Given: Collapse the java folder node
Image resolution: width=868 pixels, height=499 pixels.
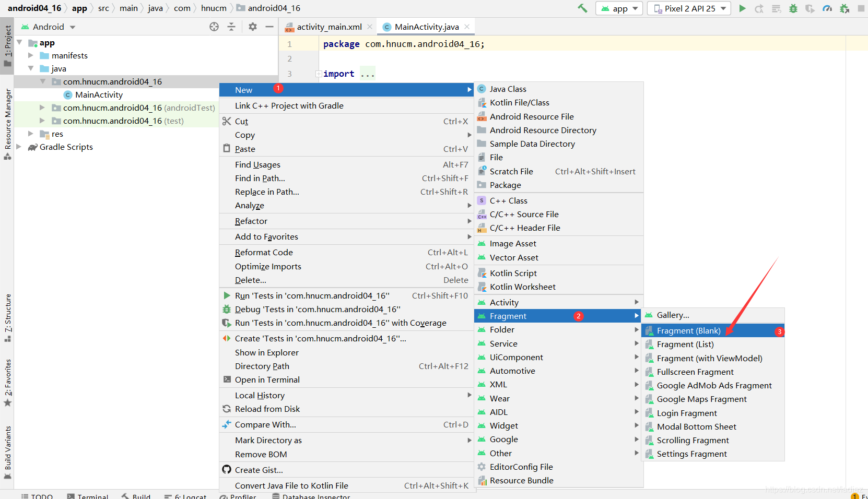Looking at the screenshot, I should (x=30, y=68).
